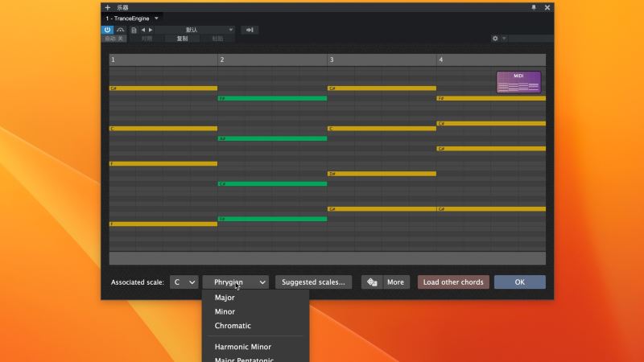Pin the instrument window

(533, 7)
